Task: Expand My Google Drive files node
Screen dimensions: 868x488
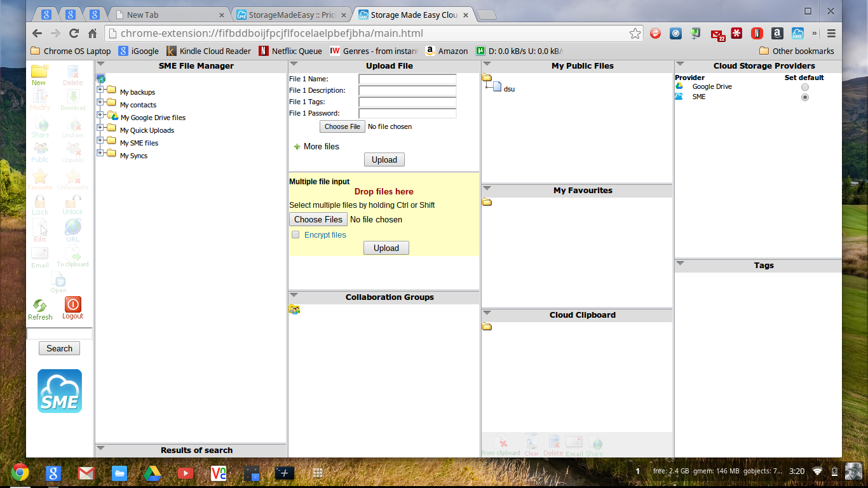Action: coord(100,114)
